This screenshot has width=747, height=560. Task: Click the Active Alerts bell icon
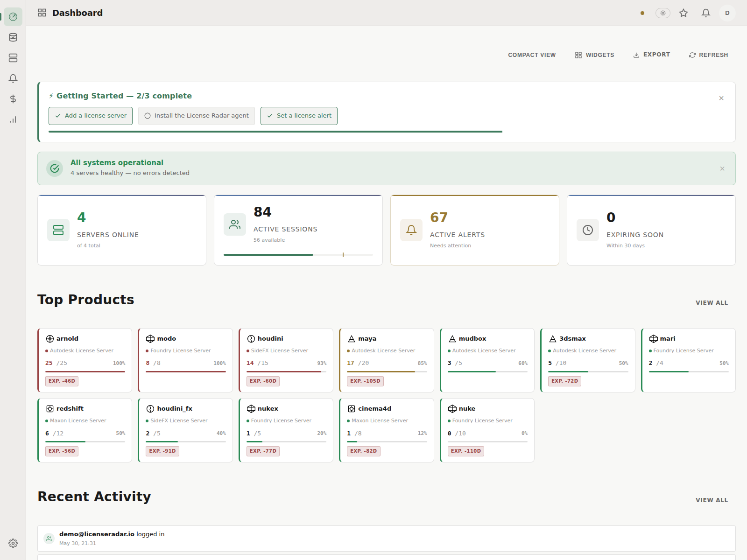[x=411, y=230]
